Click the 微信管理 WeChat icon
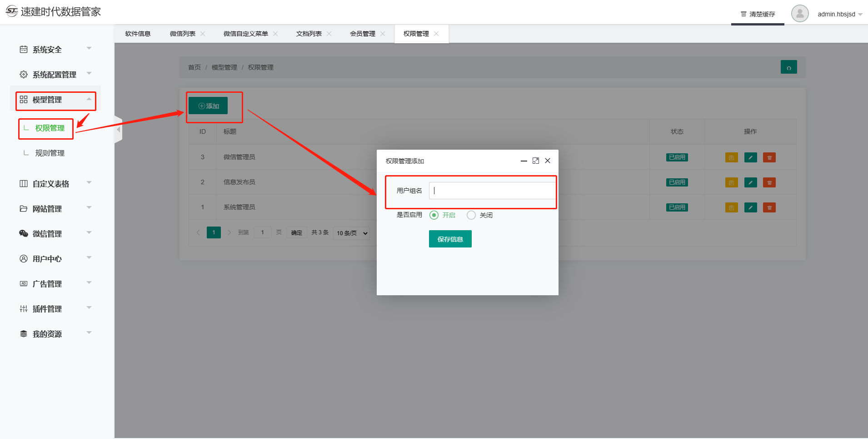This screenshot has width=868, height=439. pos(24,233)
